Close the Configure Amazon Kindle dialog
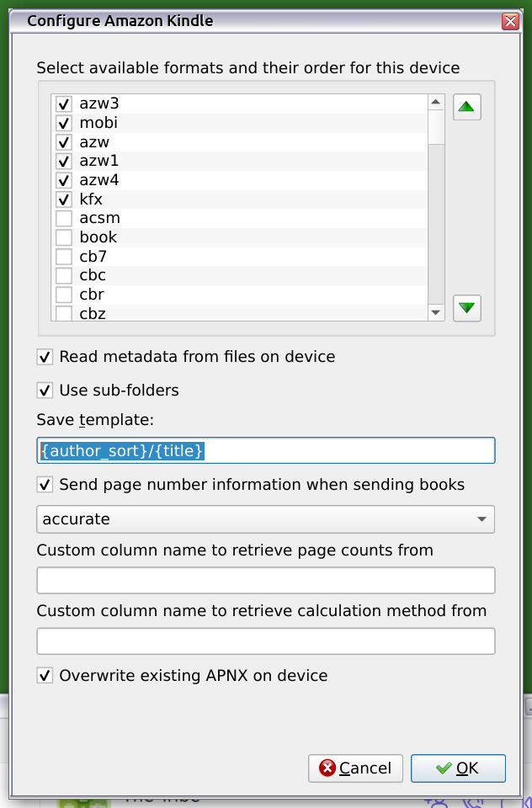 (509, 21)
